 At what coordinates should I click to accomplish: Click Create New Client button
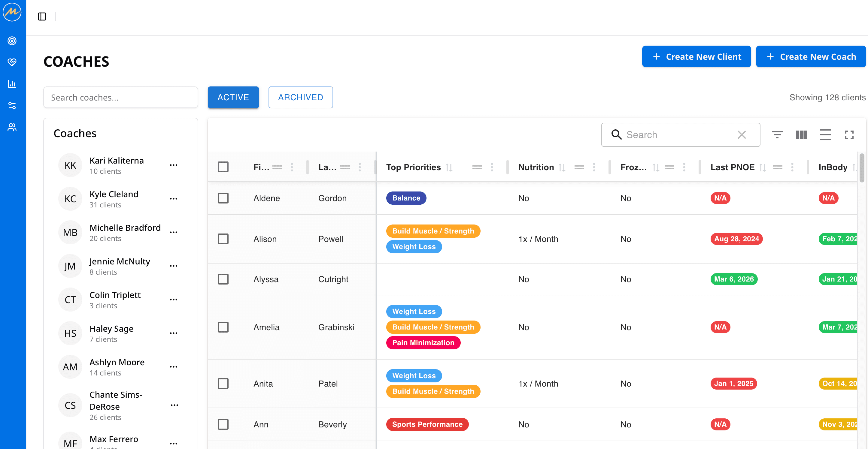pyautogui.click(x=697, y=57)
